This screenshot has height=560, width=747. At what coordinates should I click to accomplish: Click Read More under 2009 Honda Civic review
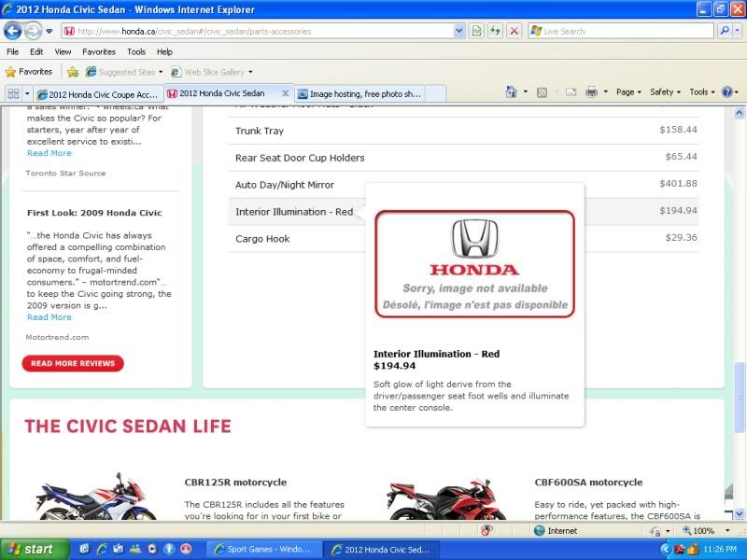coord(49,317)
